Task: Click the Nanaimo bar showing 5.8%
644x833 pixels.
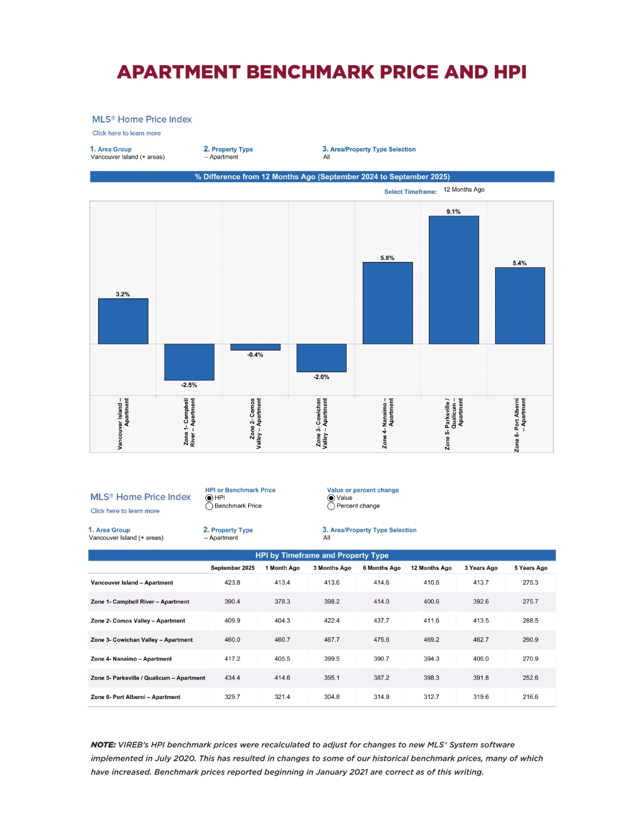Action: pyautogui.click(x=388, y=303)
